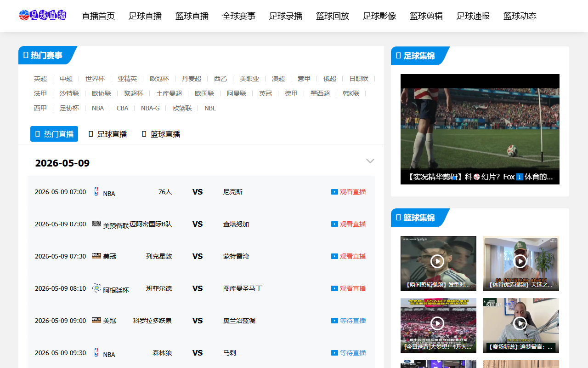Open 欧冠杯 league filter

point(159,79)
